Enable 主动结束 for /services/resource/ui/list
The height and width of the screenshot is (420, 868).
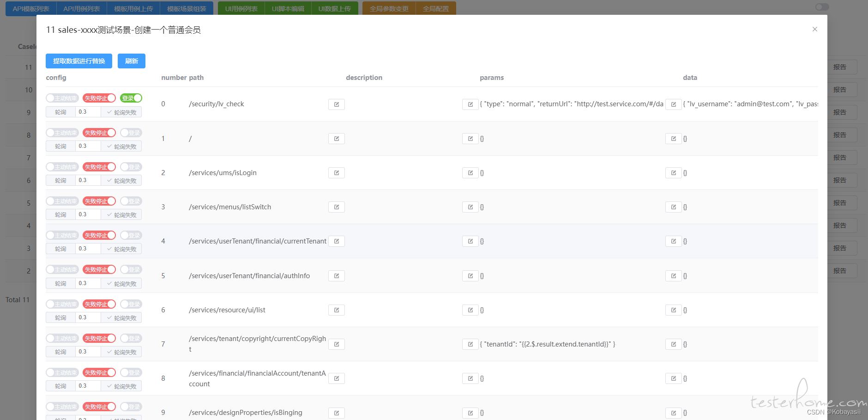coord(62,304)
